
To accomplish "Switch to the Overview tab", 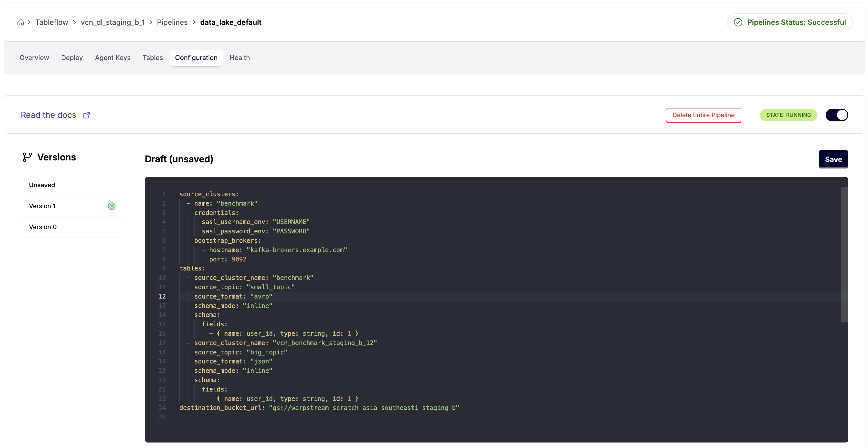I will (x=34, y=57).
